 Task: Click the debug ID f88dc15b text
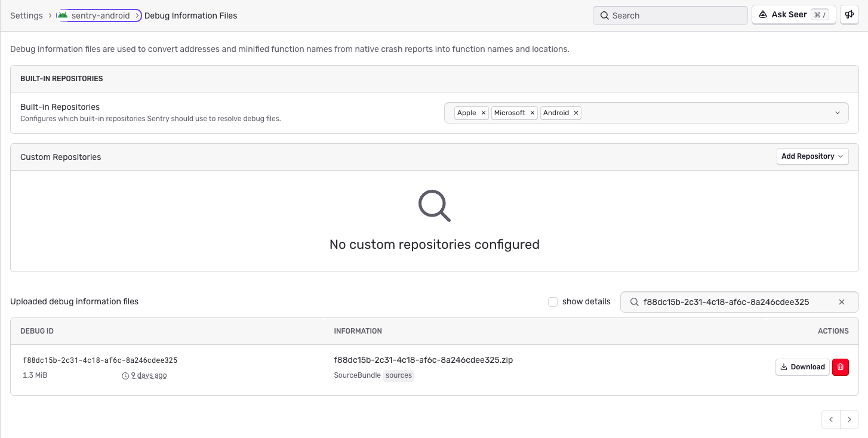coord(100,360)
